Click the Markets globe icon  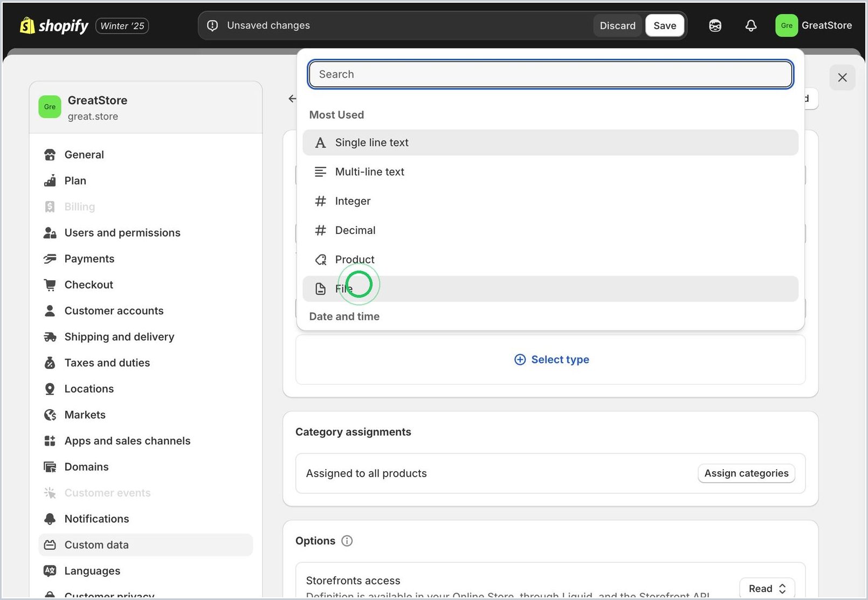(x=50, y=415)
